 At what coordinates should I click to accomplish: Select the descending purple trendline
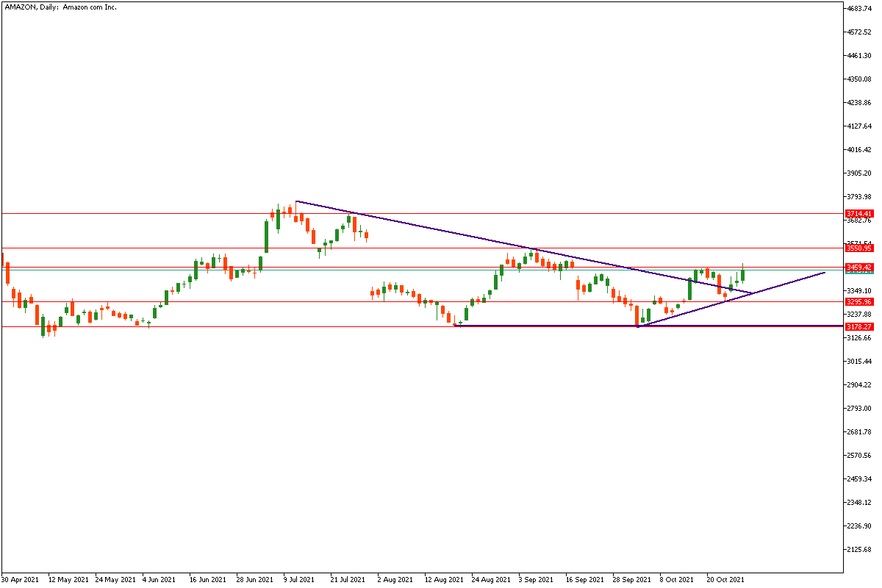441,228
